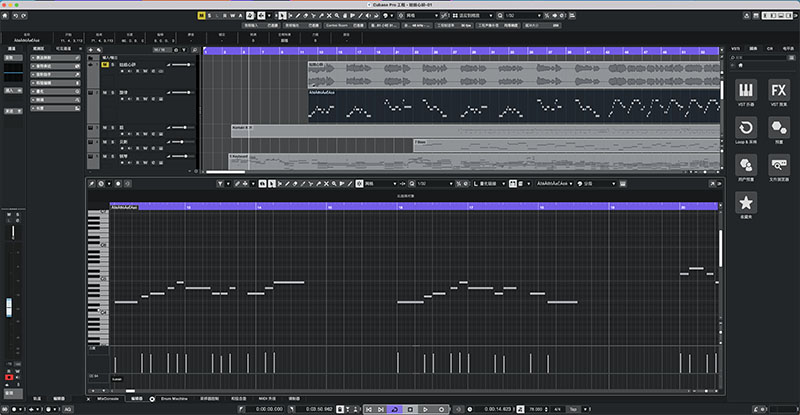Screen dimensions: 800x415
Task: Open the AteAitoAeCAus part selector dropdown
Action: (x=554, y=184)
